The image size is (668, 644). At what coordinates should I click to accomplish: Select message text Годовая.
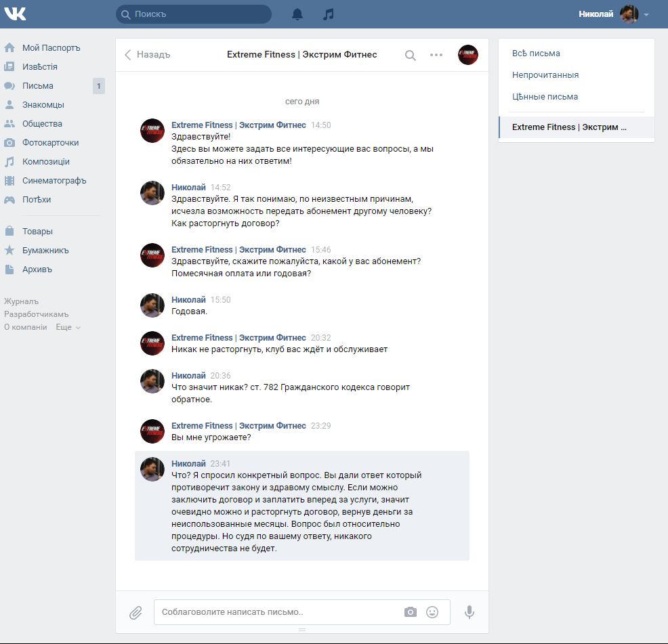click(189, 312)
